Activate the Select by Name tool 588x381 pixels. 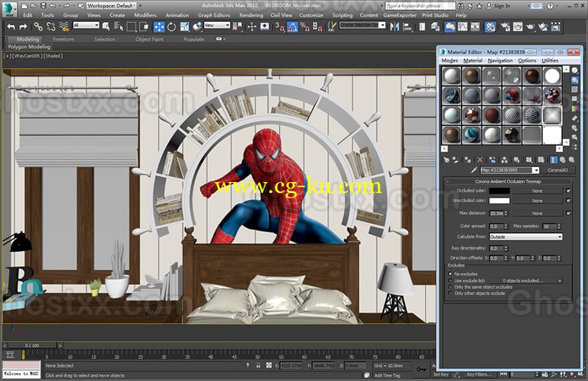[119, 26]
